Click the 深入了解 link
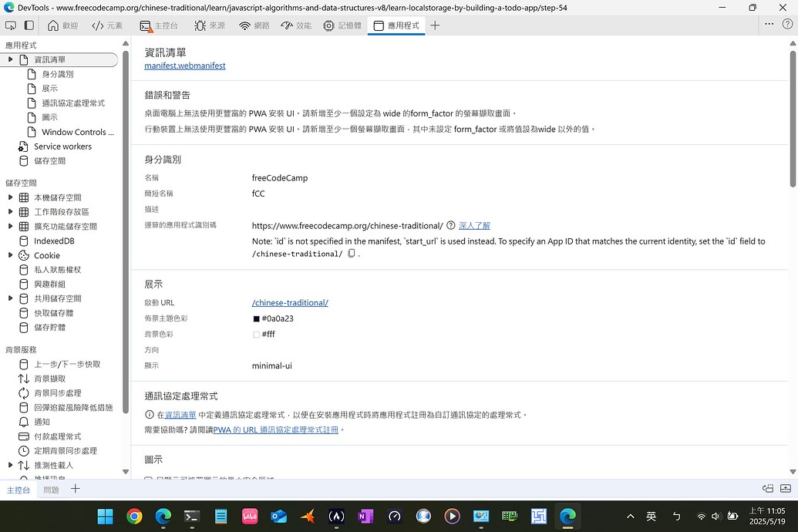Viewport: 798px width, 532px height. [476, 225]
